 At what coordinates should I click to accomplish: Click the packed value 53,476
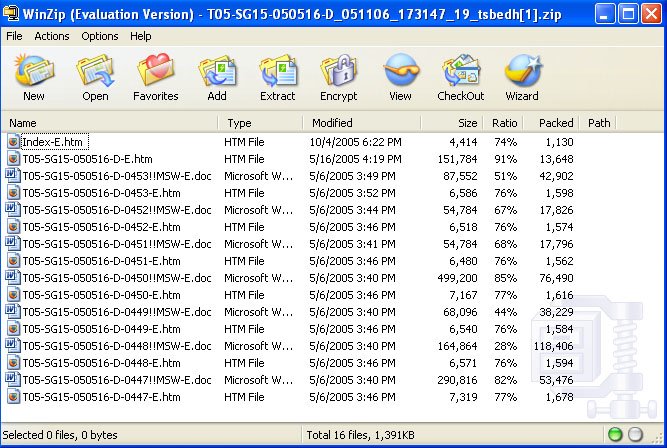[556, 380]
